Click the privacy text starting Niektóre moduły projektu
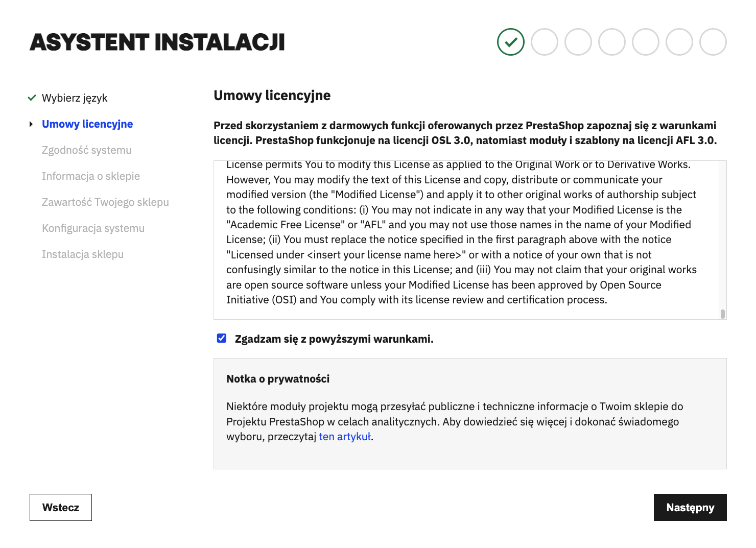This screenshot has width=756, height=548. click(455, 421)
